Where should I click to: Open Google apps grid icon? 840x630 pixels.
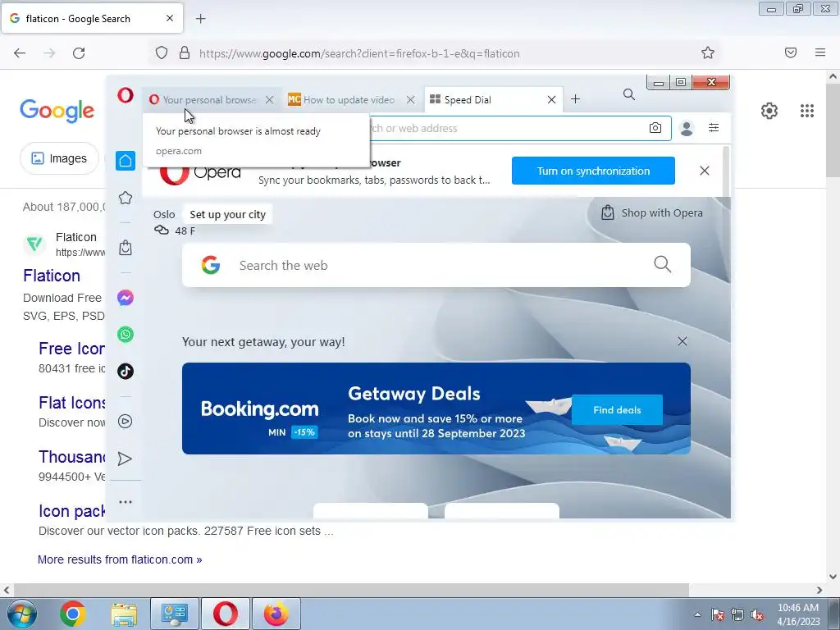pyautogui.click(x=807, y=111)
